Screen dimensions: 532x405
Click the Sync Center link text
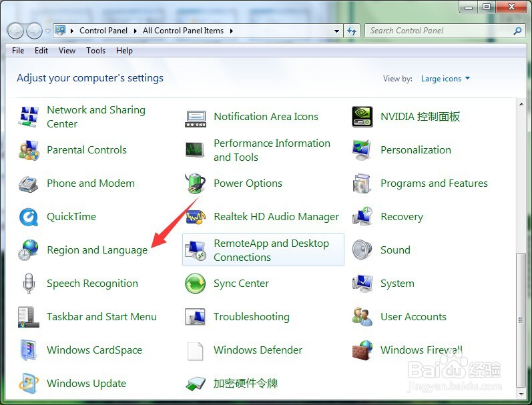click(x=241, y=284)
